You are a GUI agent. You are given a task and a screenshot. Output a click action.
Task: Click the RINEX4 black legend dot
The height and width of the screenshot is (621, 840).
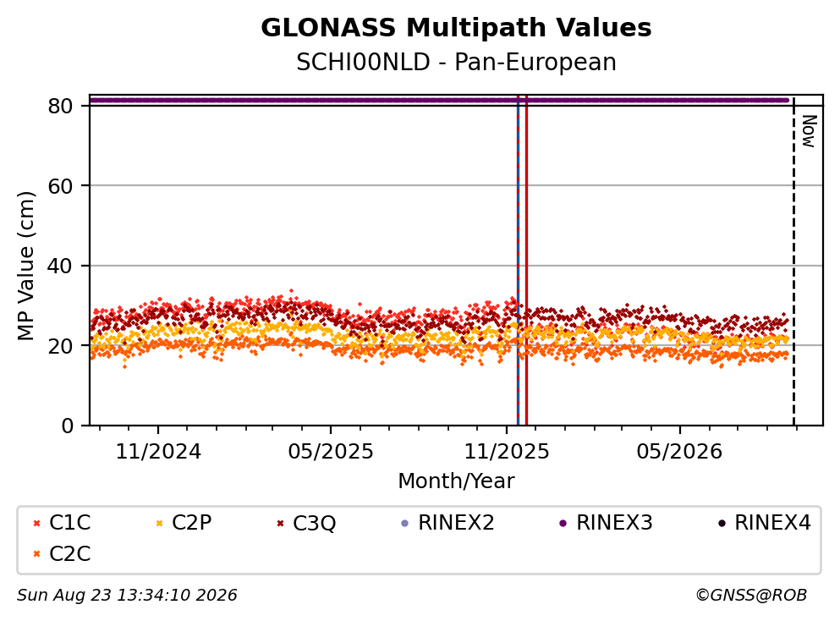pyautogui.click(x=722, y=523)
